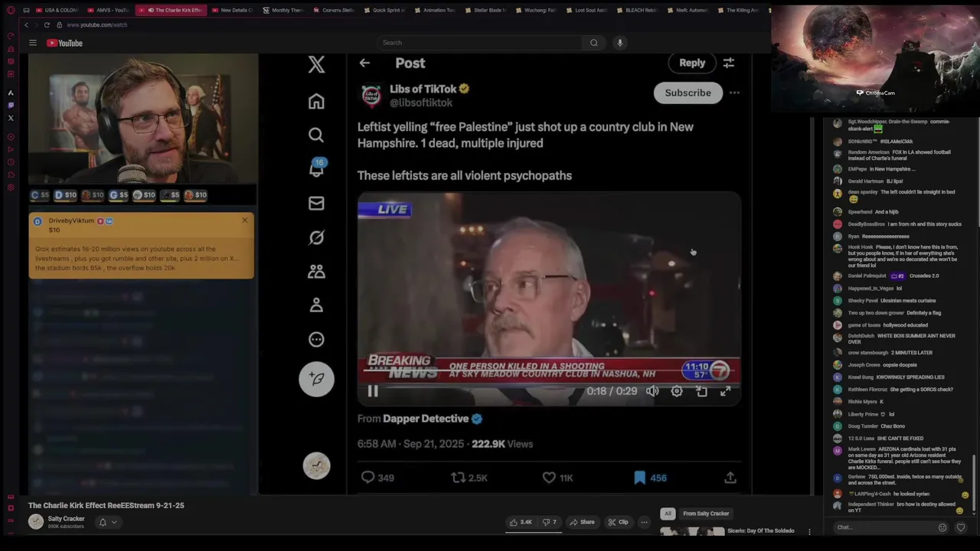
Task: Click the YouTube logo
Action: 64,43
